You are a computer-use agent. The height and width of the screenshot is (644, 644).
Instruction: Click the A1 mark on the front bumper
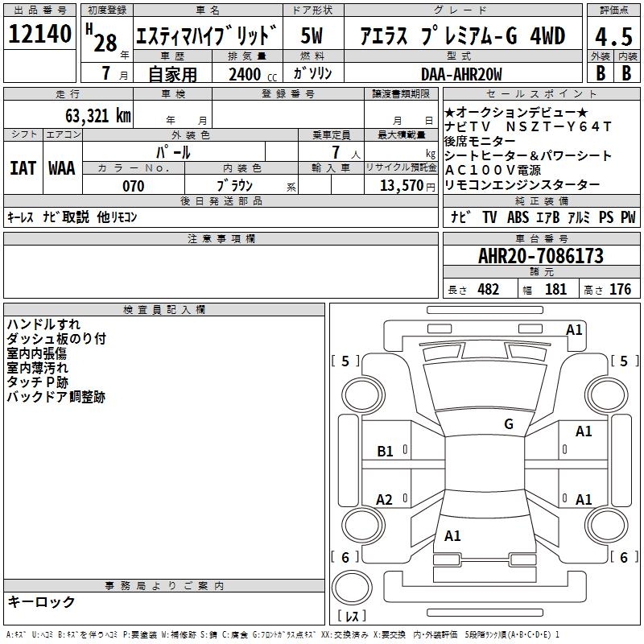[x=573, y=329]
